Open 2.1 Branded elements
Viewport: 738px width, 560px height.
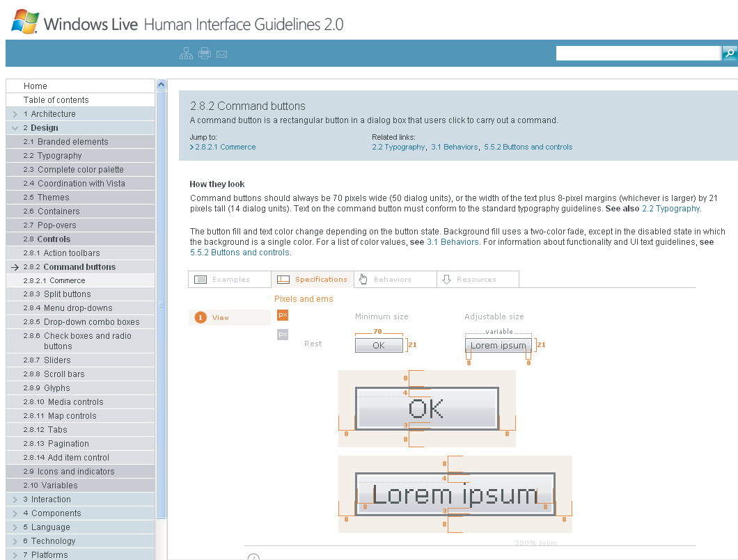(81, 142)
